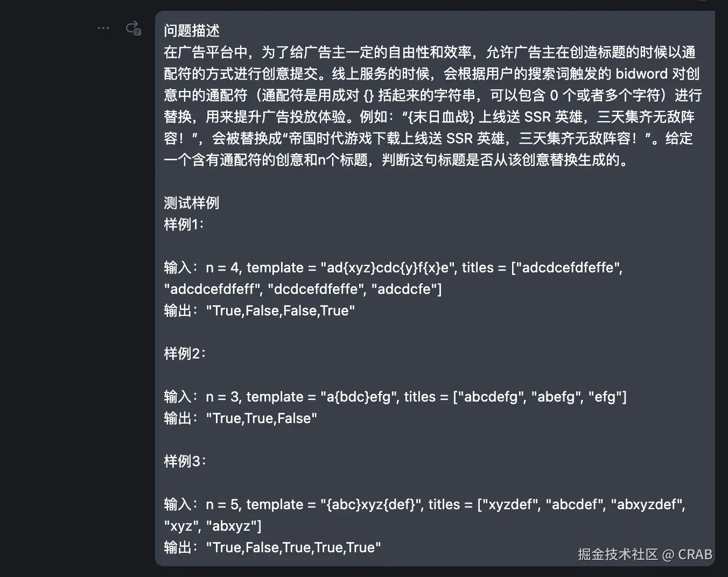Select the output text True,False,False,True

[280, 311]
